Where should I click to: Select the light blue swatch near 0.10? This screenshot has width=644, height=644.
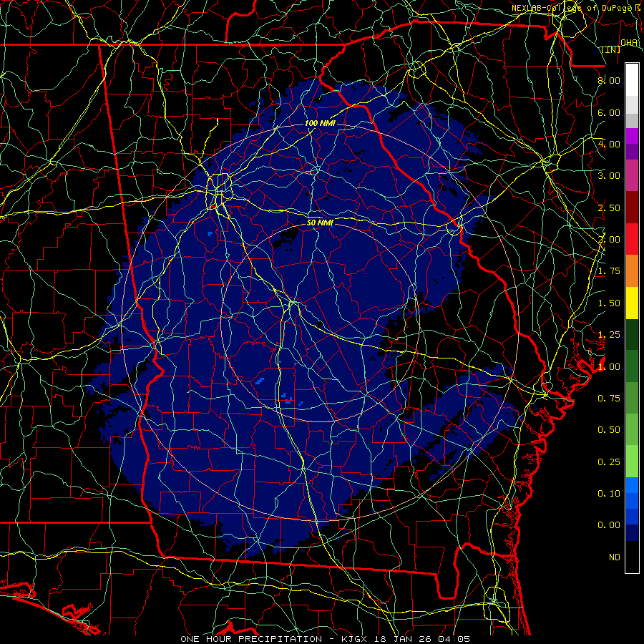click(x=632, y=485)
